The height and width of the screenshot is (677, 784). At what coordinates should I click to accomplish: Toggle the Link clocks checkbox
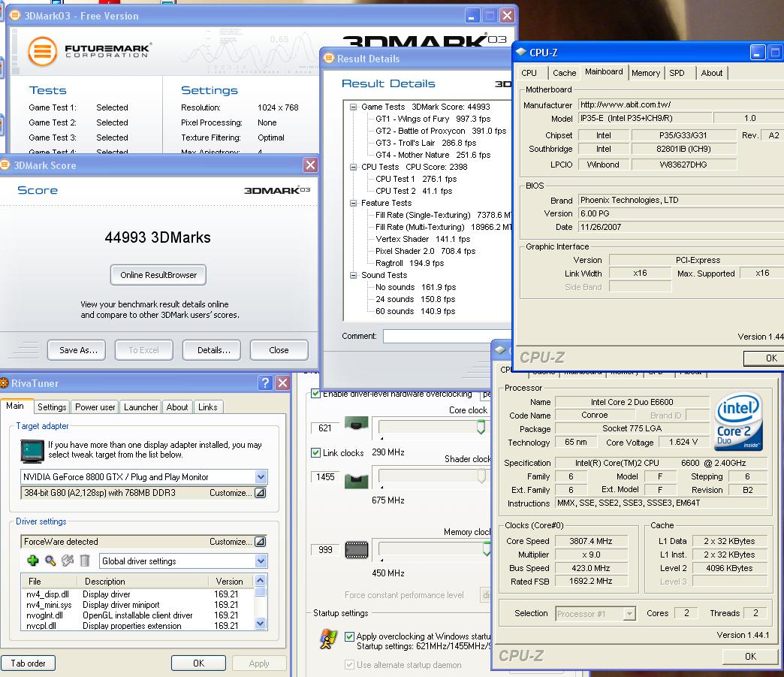pyautogui.click(x=315, y=453)
